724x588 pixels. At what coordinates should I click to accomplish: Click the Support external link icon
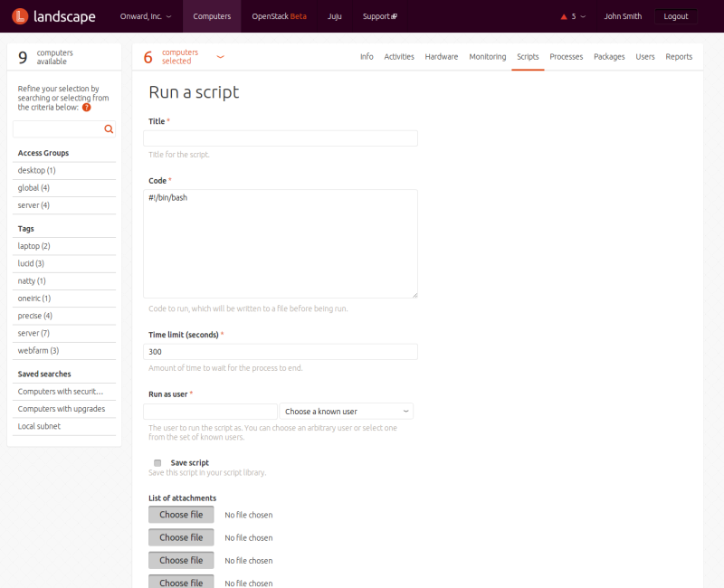click(394, 17)
